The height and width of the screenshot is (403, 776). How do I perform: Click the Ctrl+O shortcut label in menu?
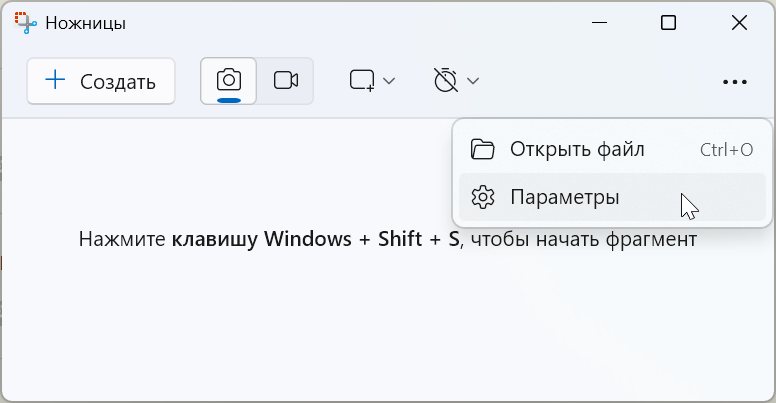point(726,150)
